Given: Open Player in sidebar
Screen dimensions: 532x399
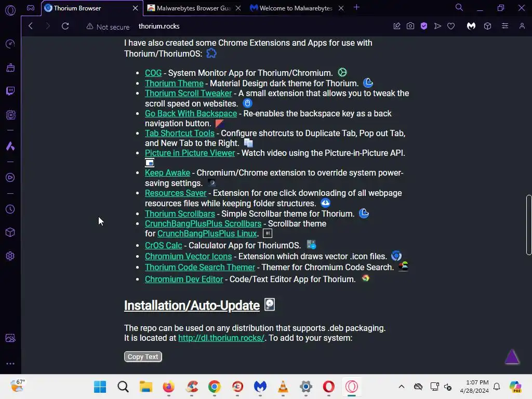Looking at the screenshot, I should 10,178.
